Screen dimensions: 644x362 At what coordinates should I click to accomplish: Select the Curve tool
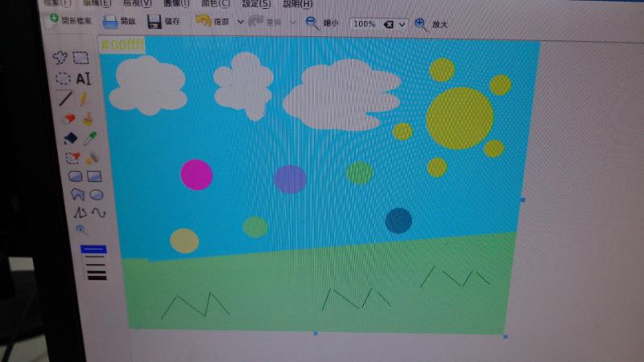98,212
